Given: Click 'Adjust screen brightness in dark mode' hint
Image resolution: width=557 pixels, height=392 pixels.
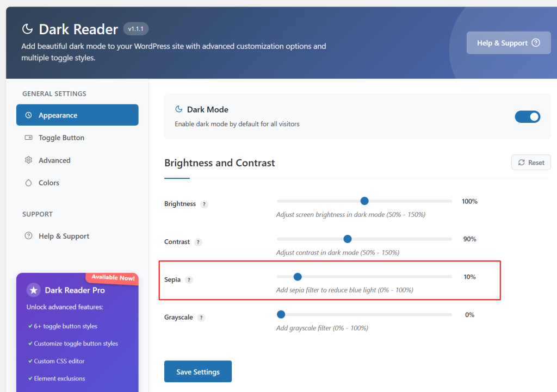Looking at the screenshot, I should [x=351, y=214].
